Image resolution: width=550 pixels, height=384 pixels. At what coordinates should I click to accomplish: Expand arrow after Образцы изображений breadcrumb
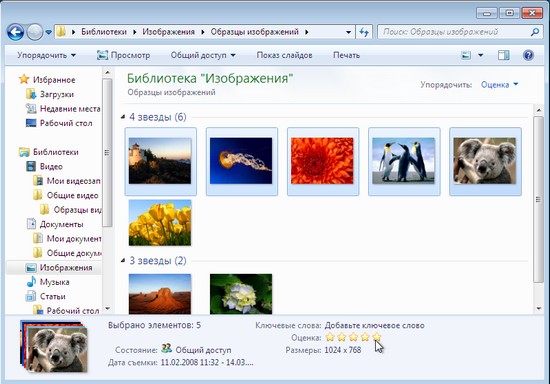(307, 32)
